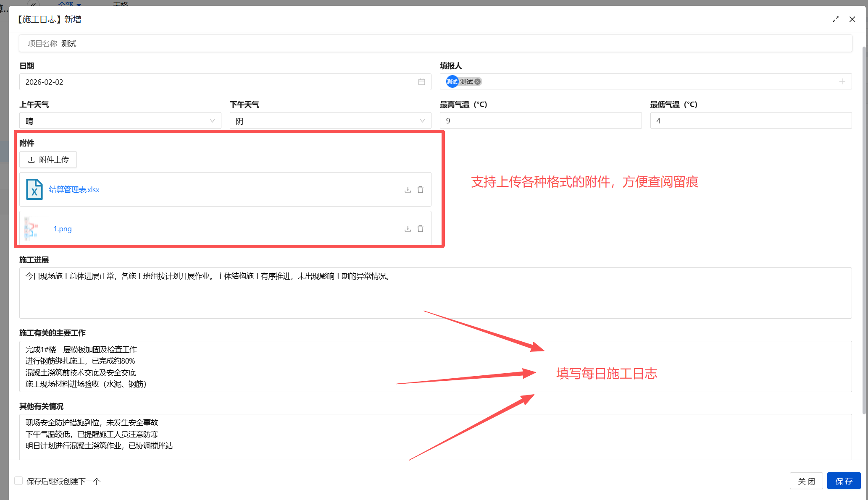Add a reporter with plus icon
Image resolution: width=868 pixels, height=500 pixels.
(x=842, y=81)
